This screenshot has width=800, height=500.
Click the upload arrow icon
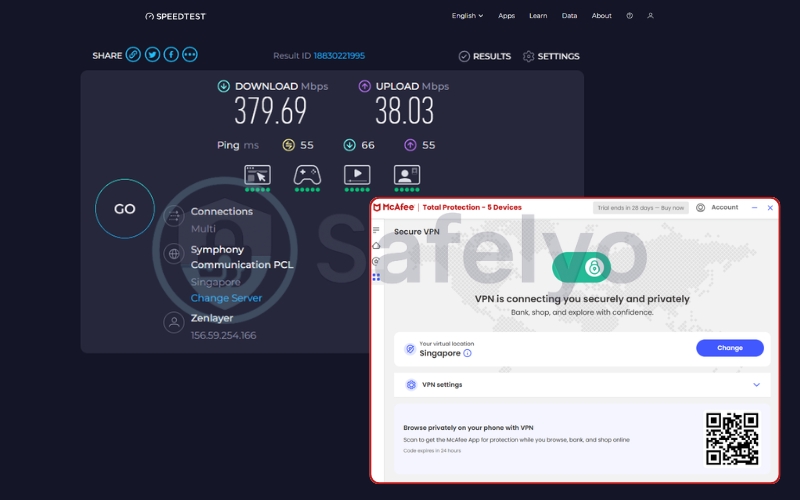(364, 86)
